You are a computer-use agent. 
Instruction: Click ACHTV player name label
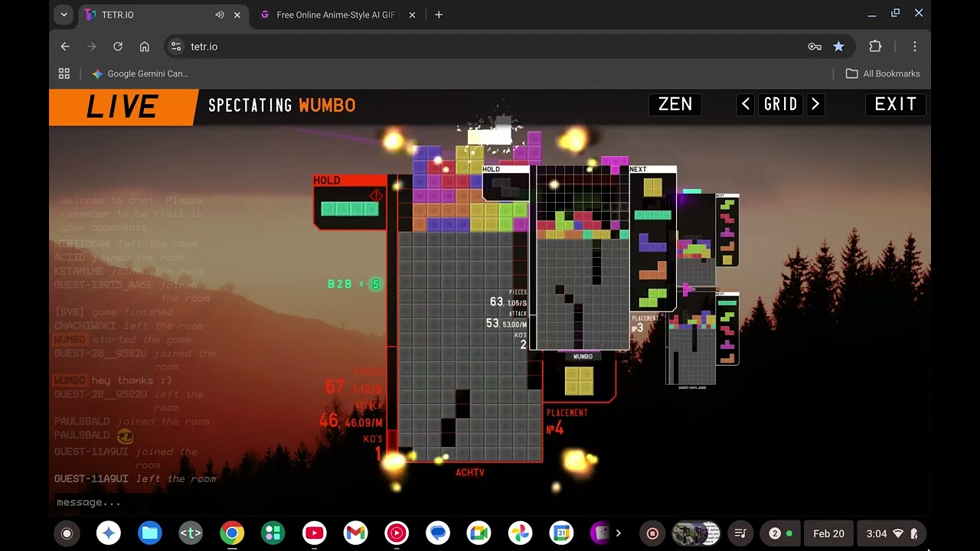pos(470,472)
